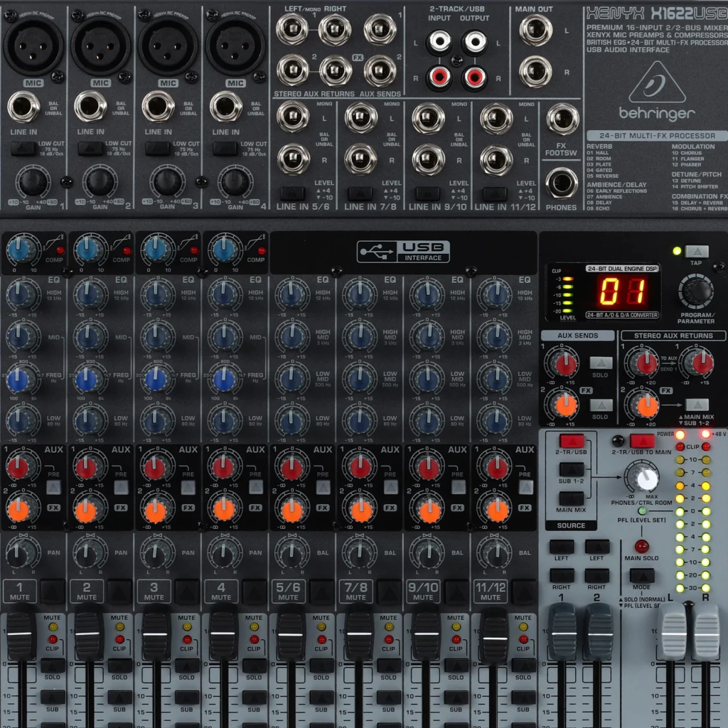Viewport: 728px width, 728px height.
Task: Click the PROGRAM/PARAMETER knob
Action: (x=695, y=291)
